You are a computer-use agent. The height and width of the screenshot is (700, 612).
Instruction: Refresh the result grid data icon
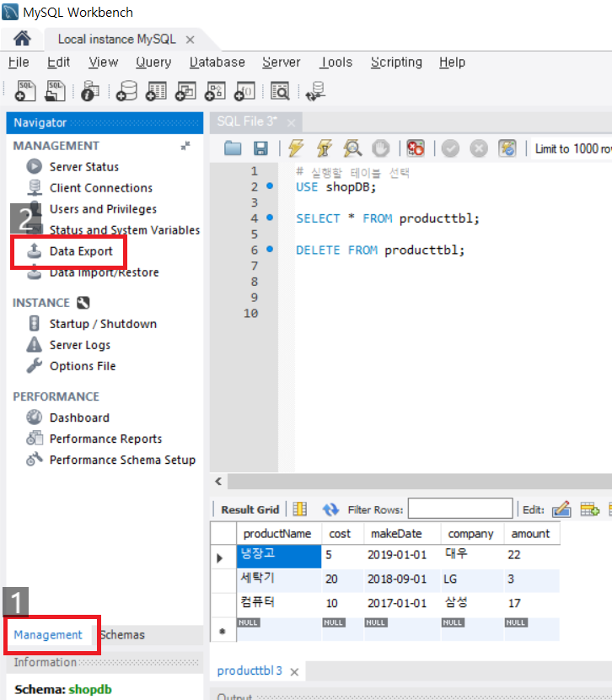click(x=330, y=509)
